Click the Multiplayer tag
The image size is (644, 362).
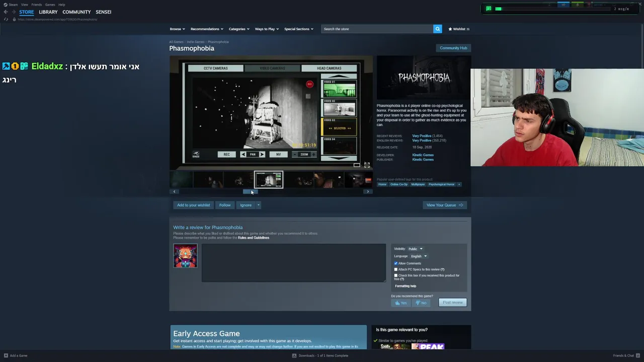[x=418, y=185]
